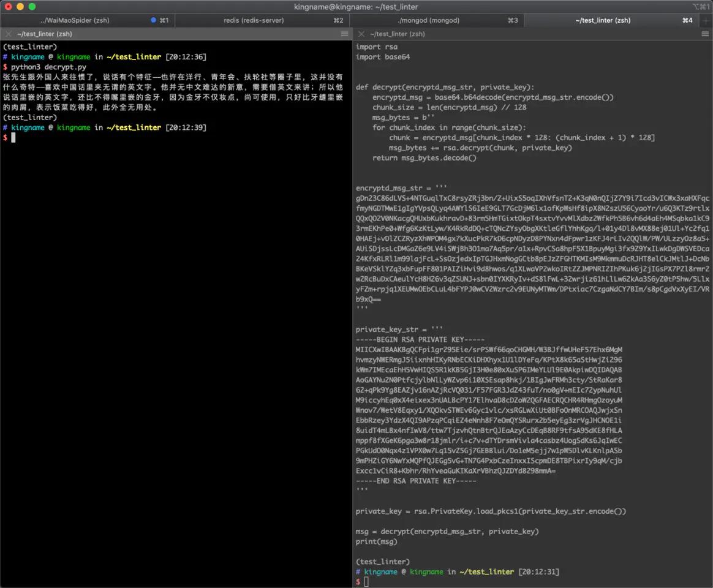Switch to the redis (redis-server) tab
The height and width of the screenshot is (588, 713).
pyautogui.click(x=254, y=20)
